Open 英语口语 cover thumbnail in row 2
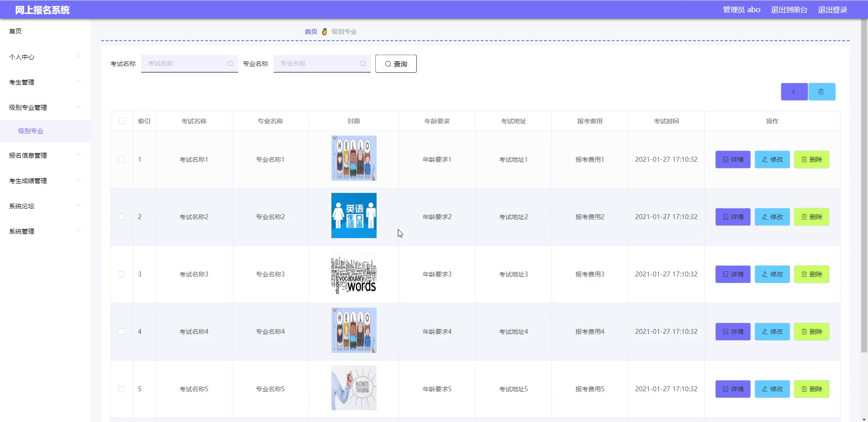The height and width of the screenshot is (422, 868). coord(354,216)
